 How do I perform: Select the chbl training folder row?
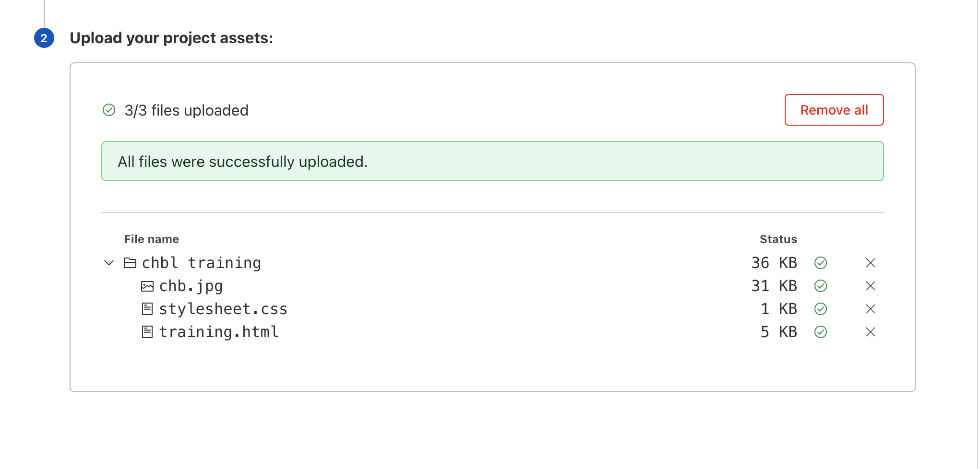click(x=492, y=263)
